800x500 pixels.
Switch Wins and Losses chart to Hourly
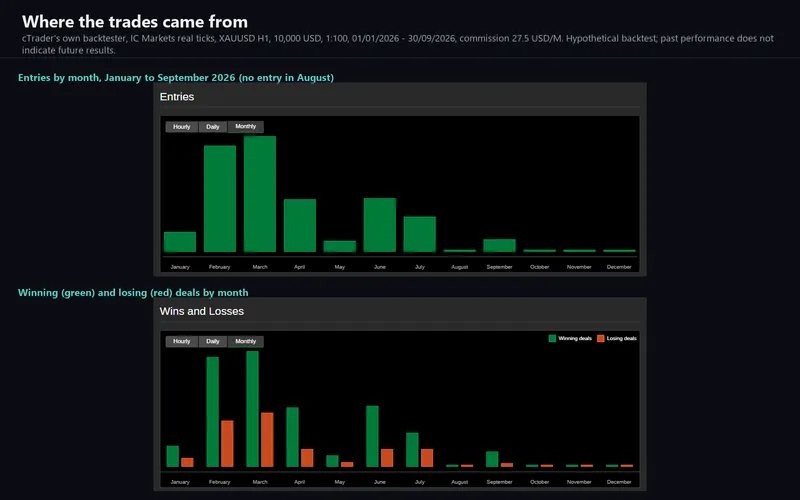(182, 341)
